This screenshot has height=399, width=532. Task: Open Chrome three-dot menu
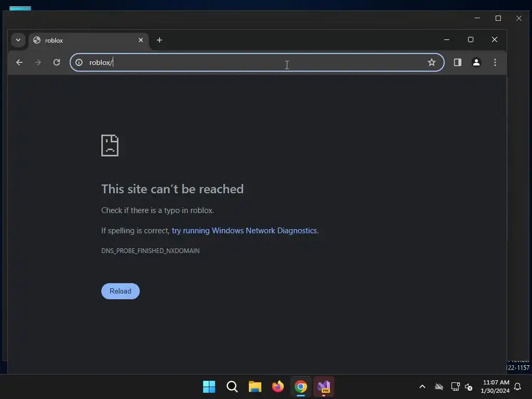click(x=495, y=62)
